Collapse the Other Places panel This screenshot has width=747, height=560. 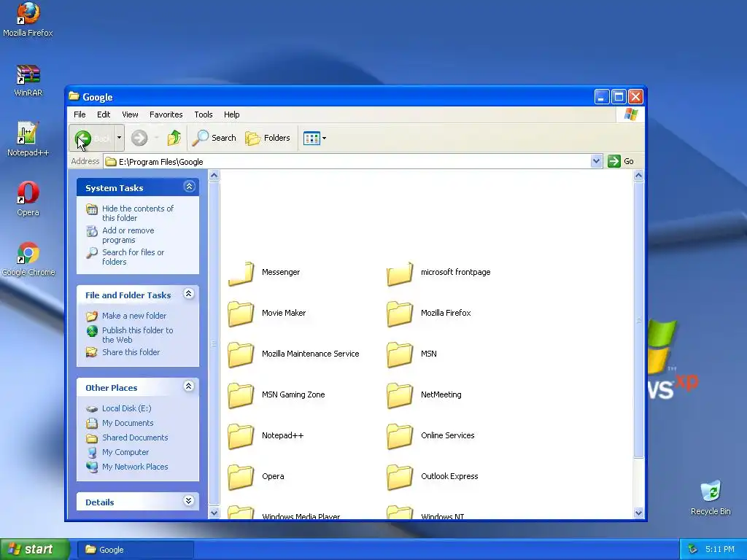point(189,386)
